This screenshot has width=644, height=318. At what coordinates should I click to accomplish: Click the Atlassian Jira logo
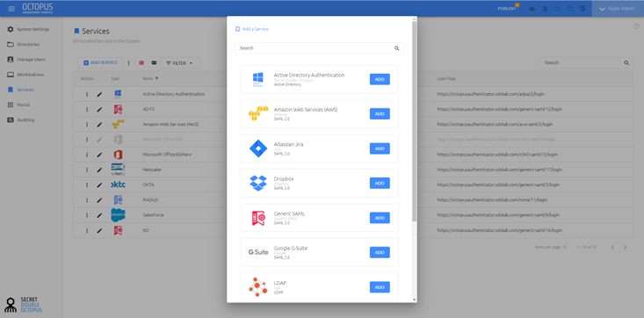258,148
